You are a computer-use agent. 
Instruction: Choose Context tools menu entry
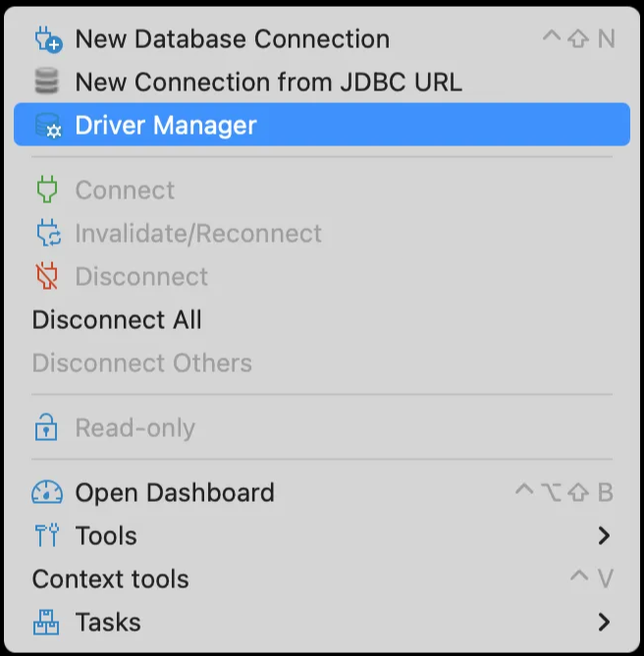coord(110,579)
